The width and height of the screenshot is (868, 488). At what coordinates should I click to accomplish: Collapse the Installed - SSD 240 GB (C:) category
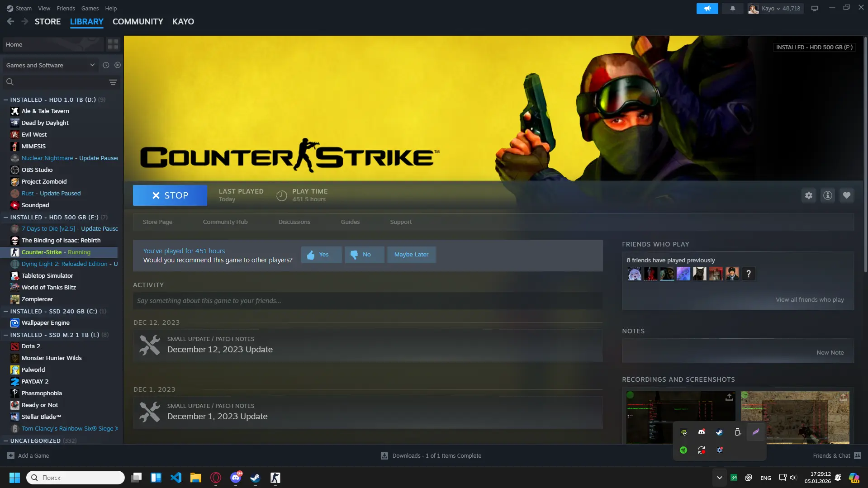point(6,311)
